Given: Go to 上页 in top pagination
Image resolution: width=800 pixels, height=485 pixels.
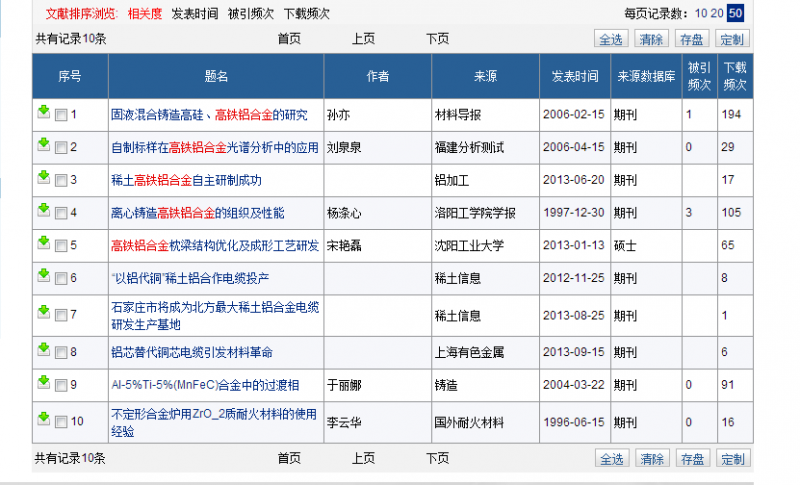Looking at the screenshot, I should pos(363,39).
